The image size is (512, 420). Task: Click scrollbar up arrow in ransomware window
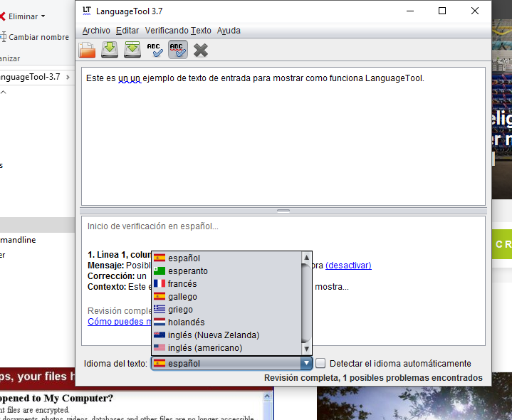coord(267,397)
